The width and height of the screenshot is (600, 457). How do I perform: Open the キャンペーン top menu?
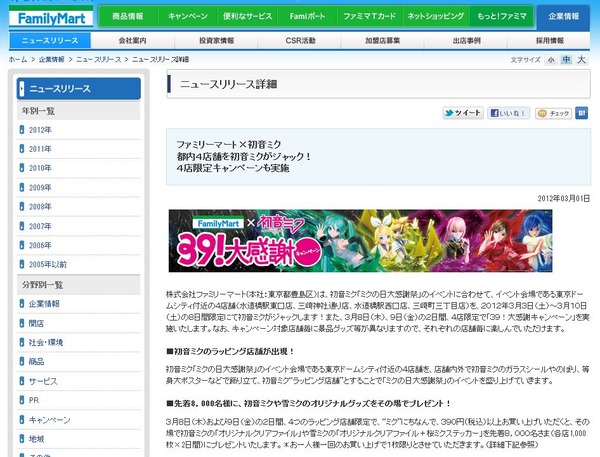(x=188, y=16)
